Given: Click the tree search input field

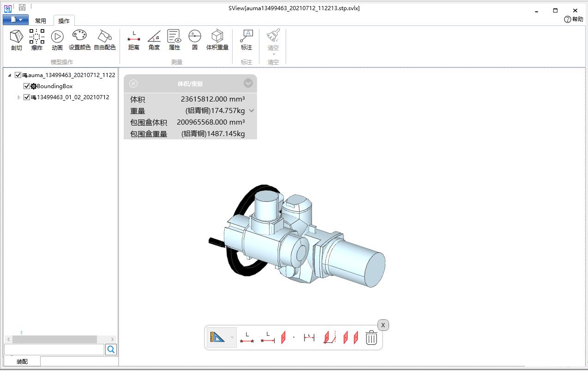Looking at the screenshot, I should click(x=54, y=350).
